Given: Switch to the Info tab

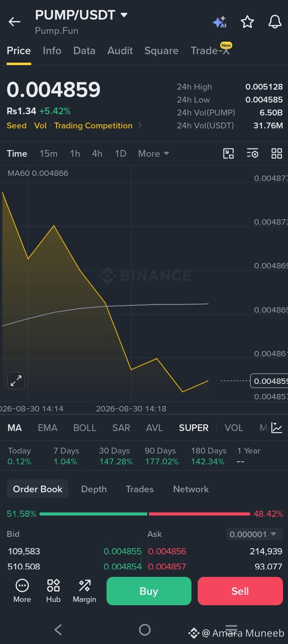Looking at the screenshot, I should 52,51.
